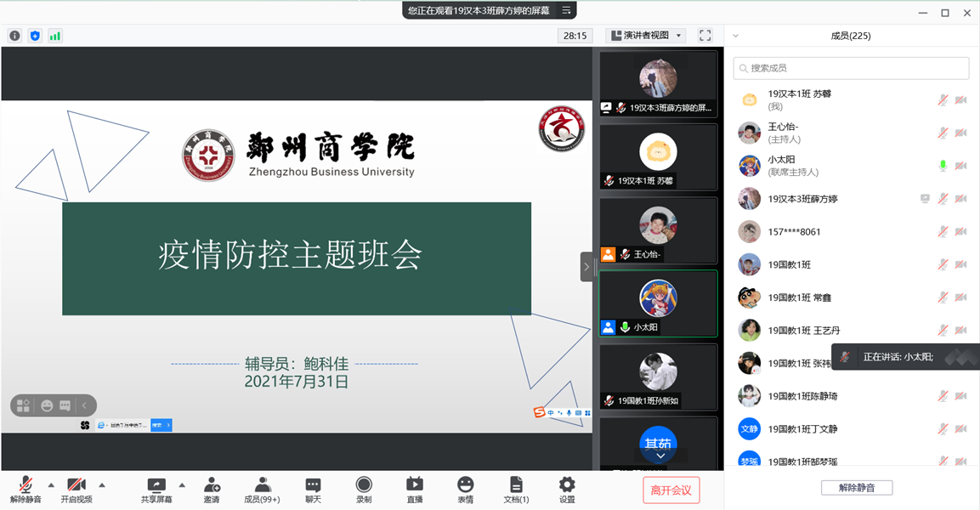The image size is (980, 510).
Task: Open the 表情 emoji reactions icon
Action: pos(465,490)
